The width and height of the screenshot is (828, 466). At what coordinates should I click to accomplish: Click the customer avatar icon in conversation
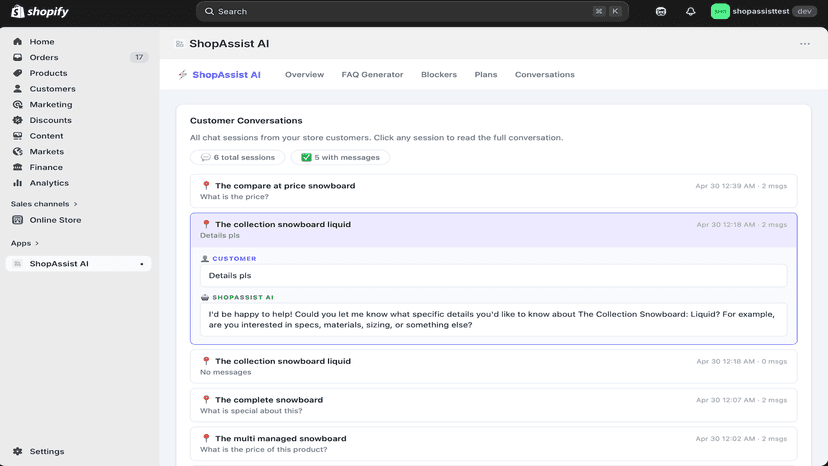205,259
